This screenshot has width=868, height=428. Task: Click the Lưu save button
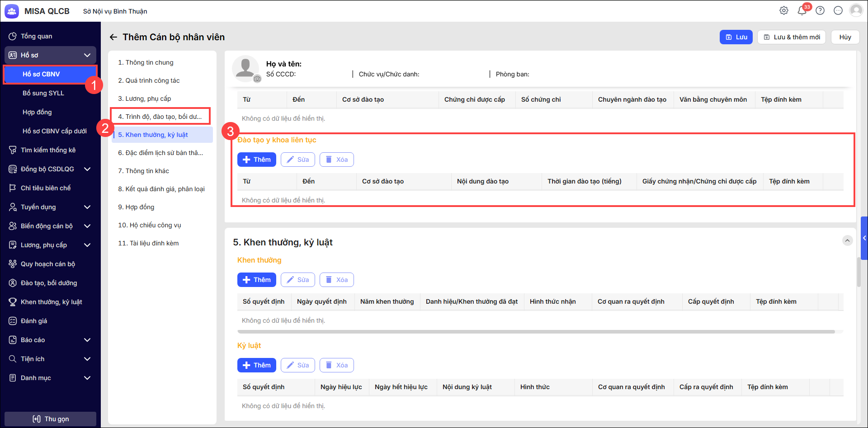736,37
